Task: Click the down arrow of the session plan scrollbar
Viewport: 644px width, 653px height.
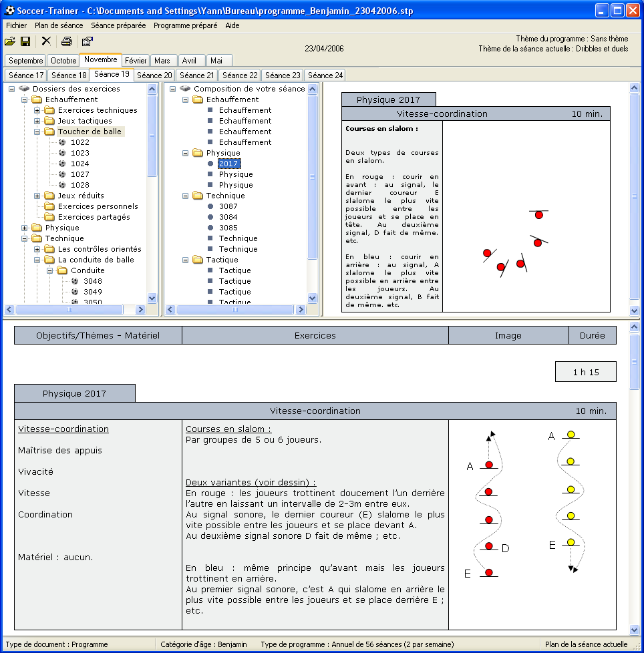Action: pyautogui.click(x=634, y=630)
